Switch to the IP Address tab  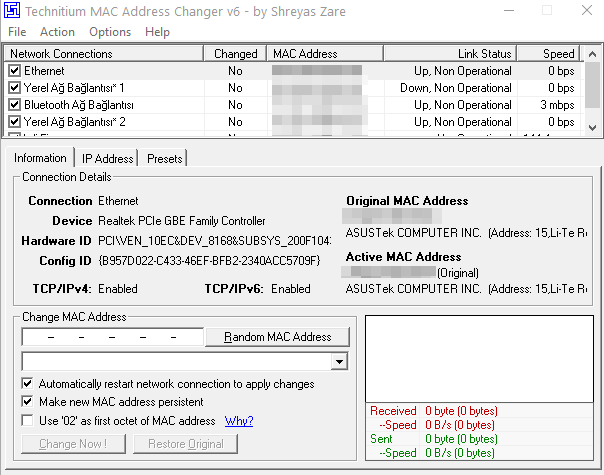tap(107, 158)
